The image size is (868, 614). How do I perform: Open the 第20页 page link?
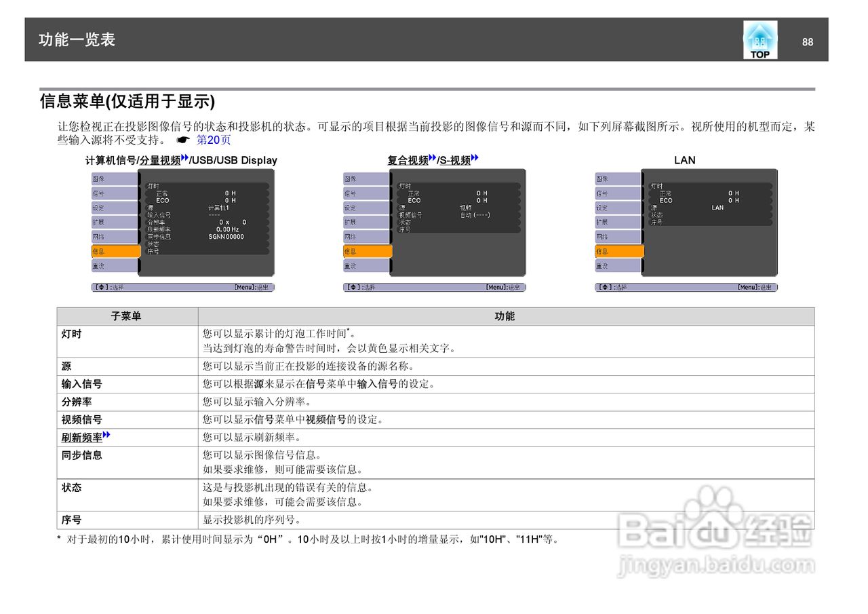(x=215, y=140)
